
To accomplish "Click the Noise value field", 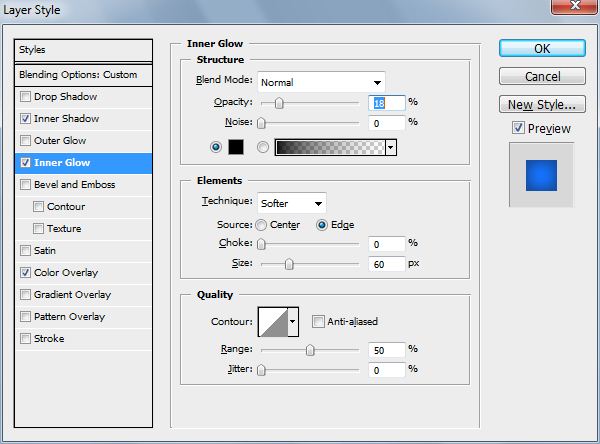I will 386,123.
